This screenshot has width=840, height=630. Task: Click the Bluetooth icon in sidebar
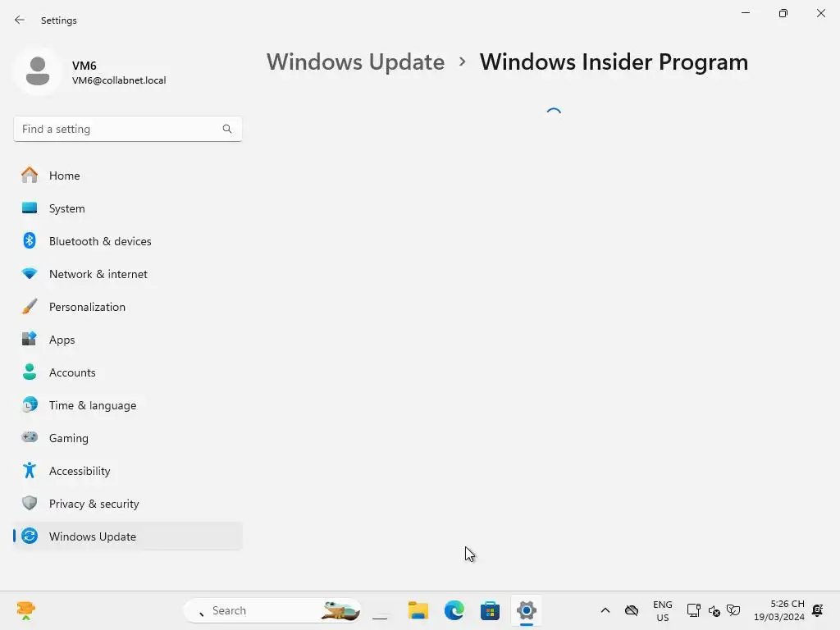(30, 240)
